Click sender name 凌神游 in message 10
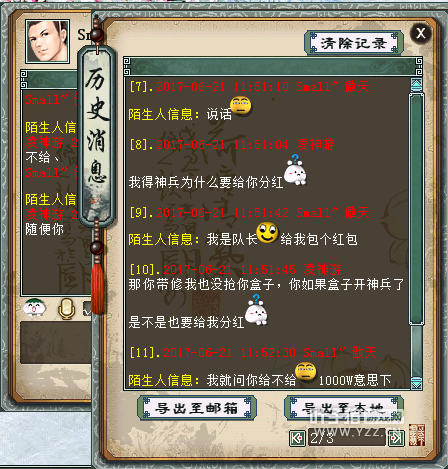The image size is (448, 469). coord(322,269)
